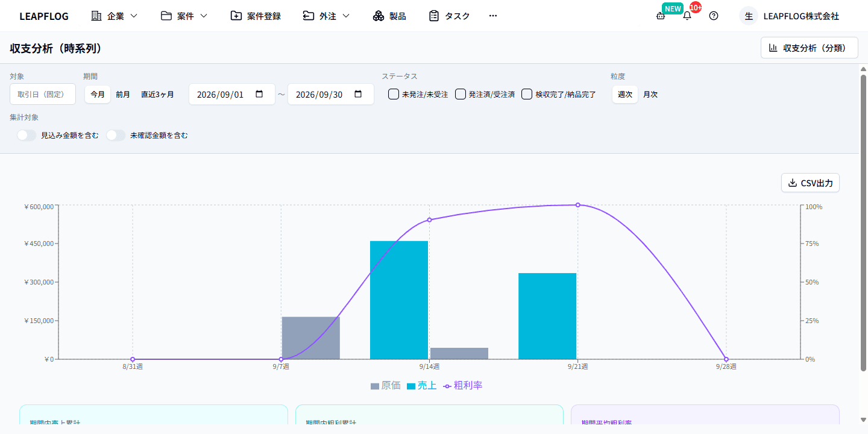Viewport: 868px width, 434px height.
Task: Click the gray 原価 bar for 9/14週
Action: 459,353
